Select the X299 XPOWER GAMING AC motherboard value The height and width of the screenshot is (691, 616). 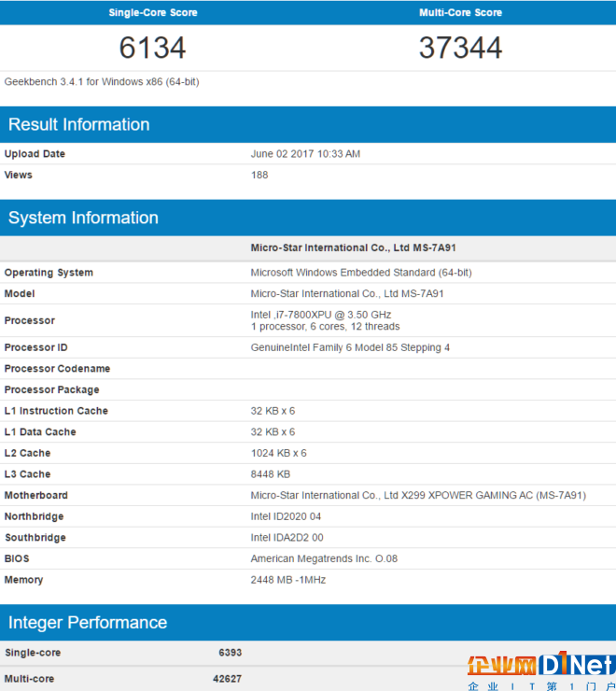(x=418, y=495)
